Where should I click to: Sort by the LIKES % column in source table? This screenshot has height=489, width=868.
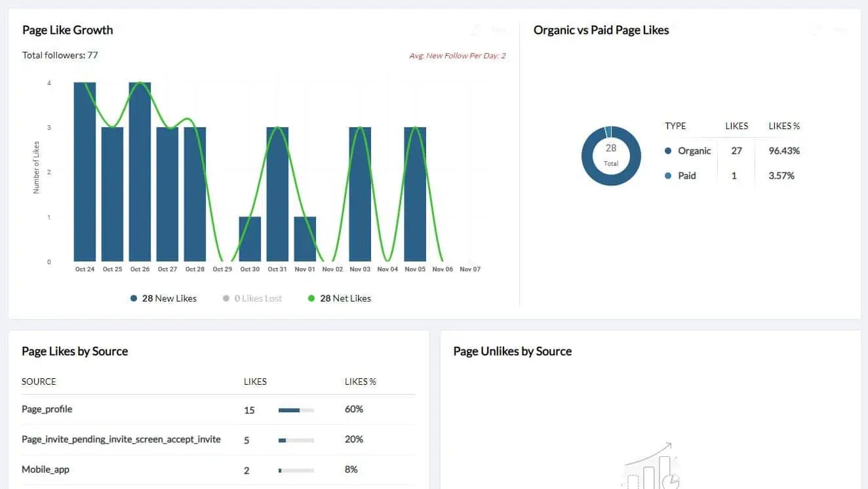[x=361, y=381]
